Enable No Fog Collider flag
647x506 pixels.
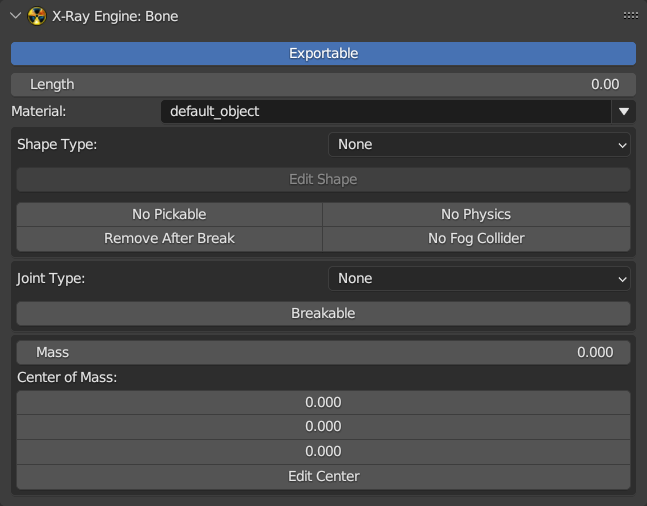pos(476,238)
